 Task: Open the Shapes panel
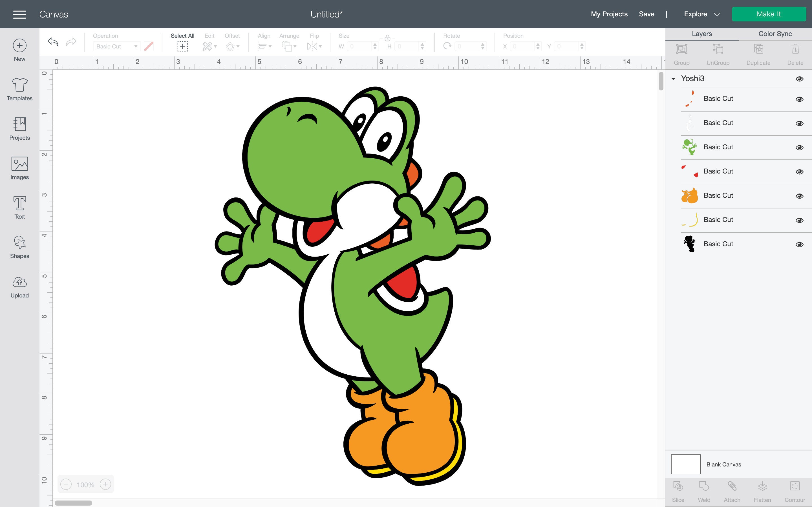(x=19, y=246)
